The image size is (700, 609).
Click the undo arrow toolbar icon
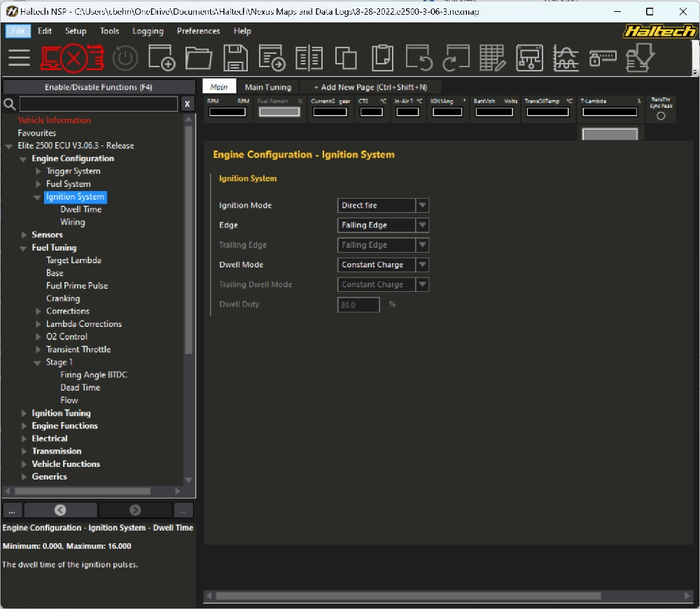pos(419,58)
